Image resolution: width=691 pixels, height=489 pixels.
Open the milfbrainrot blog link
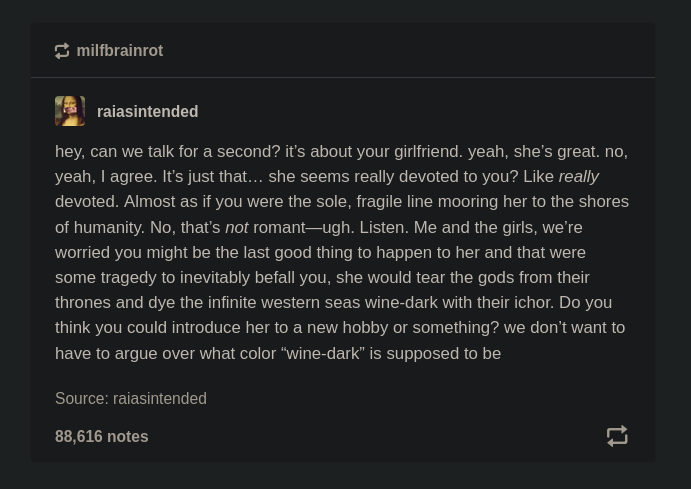pos(120,51)
